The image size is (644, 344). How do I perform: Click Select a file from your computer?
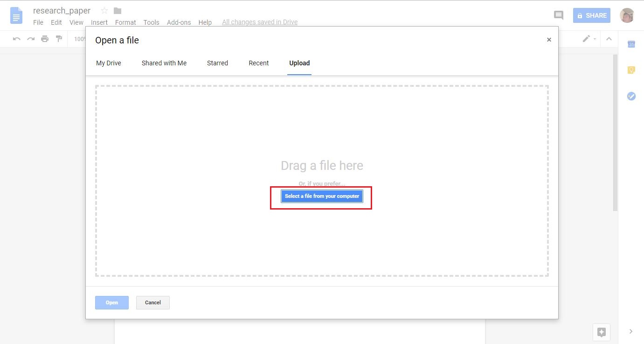pos(322,196)
